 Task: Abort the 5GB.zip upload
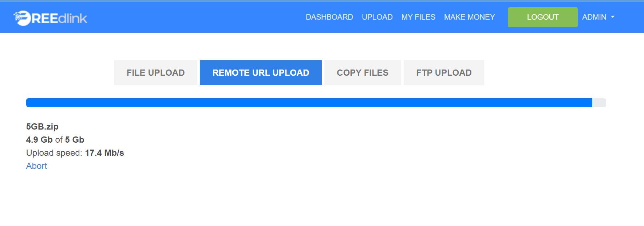36,166
